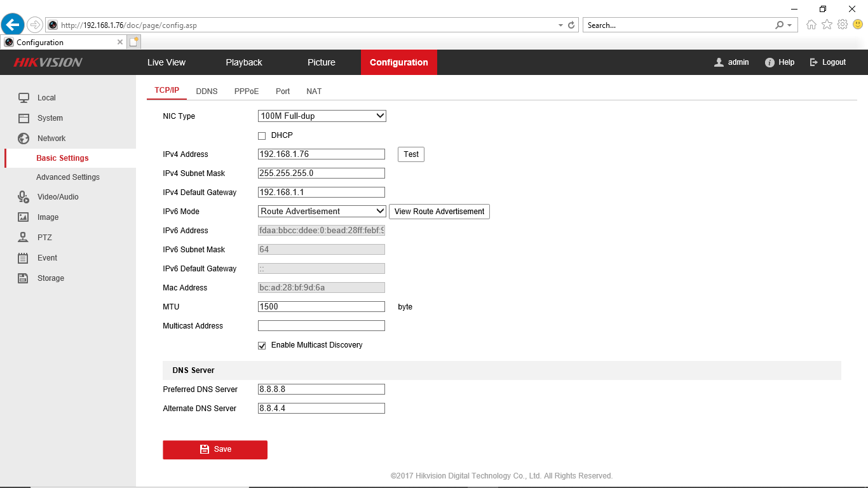The width and height of the screenshot is (868, 488).
Task: Click the Test button beside IPv4 Address
Action: [411, 154]
